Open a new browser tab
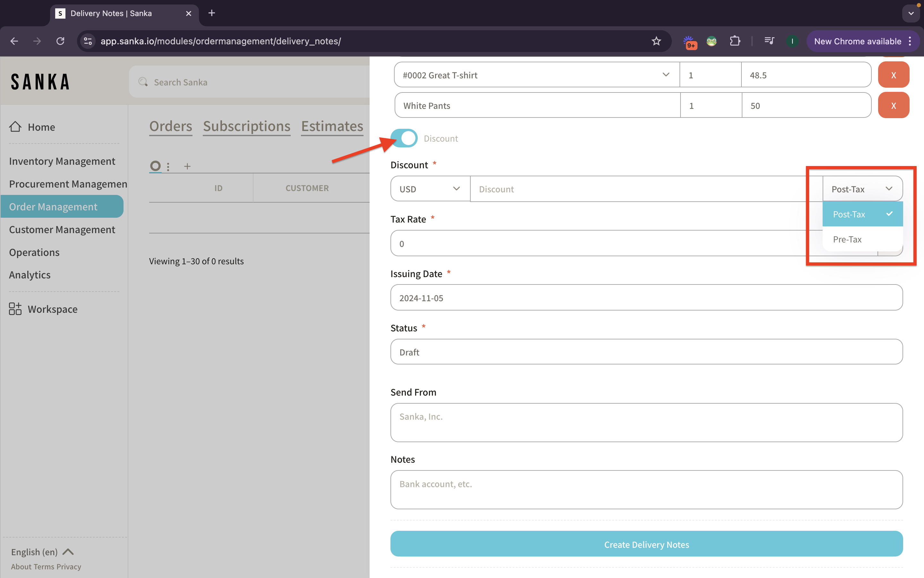 pos(211,13)
